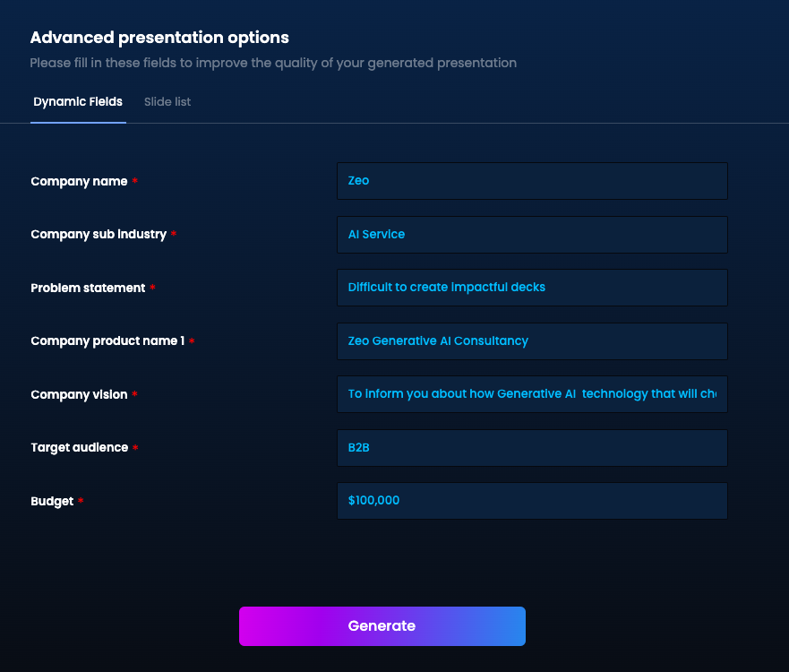Switch to the Slide list tab
Viewport: 789px width, 672px height.
[167, 101]
